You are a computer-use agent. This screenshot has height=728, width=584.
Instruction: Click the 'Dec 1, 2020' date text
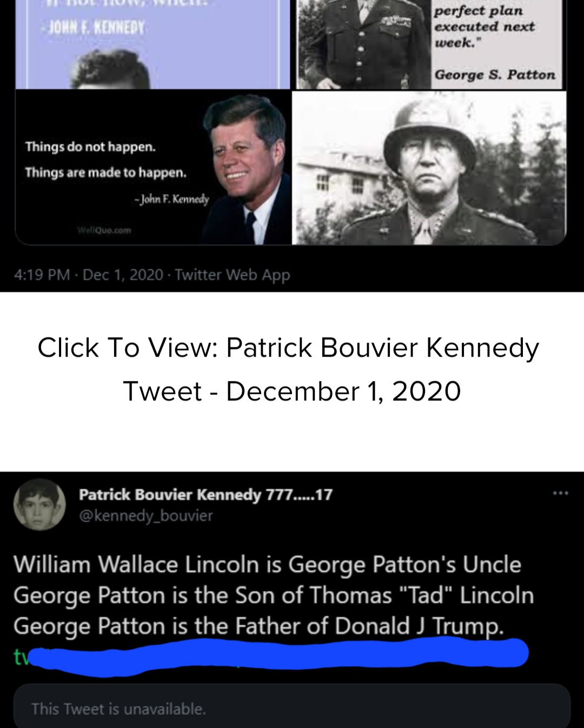[123, 275]
